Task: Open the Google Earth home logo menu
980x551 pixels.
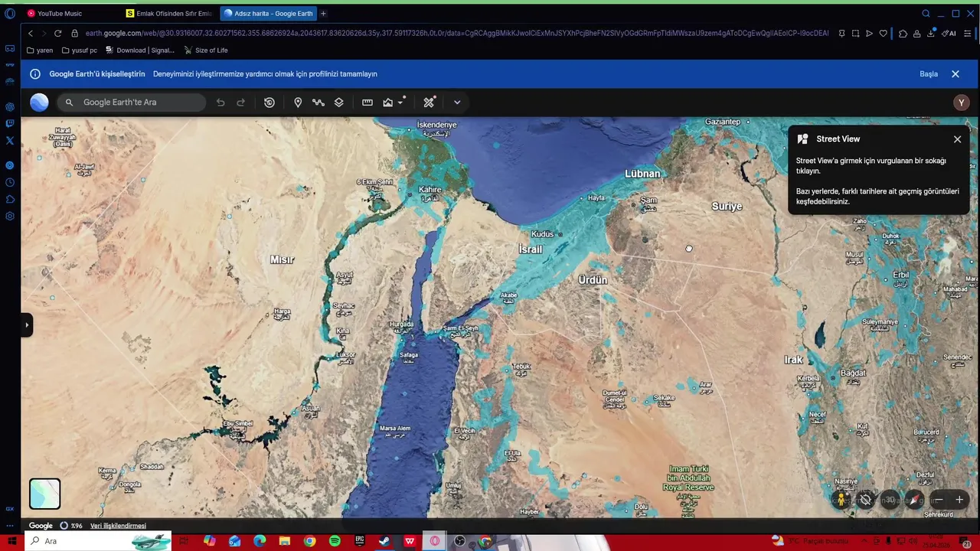Action: (x=40, y=103)
